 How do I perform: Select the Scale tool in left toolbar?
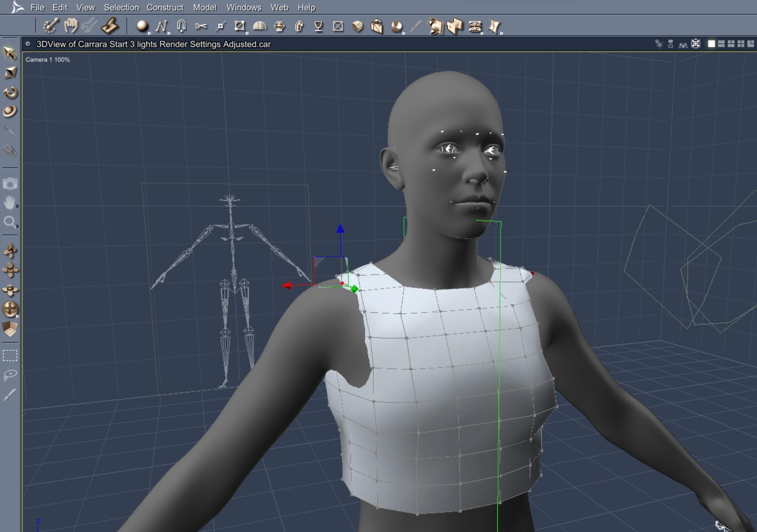[10, 73]
